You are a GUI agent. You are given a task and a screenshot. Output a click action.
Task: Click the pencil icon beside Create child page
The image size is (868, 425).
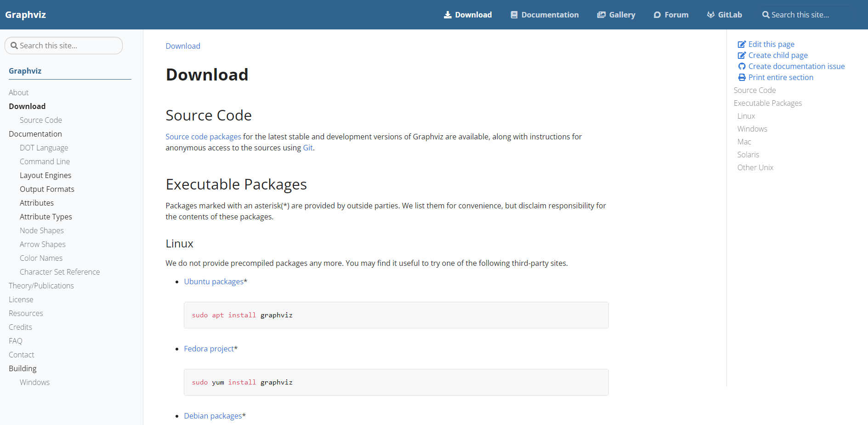coord(742,55)
